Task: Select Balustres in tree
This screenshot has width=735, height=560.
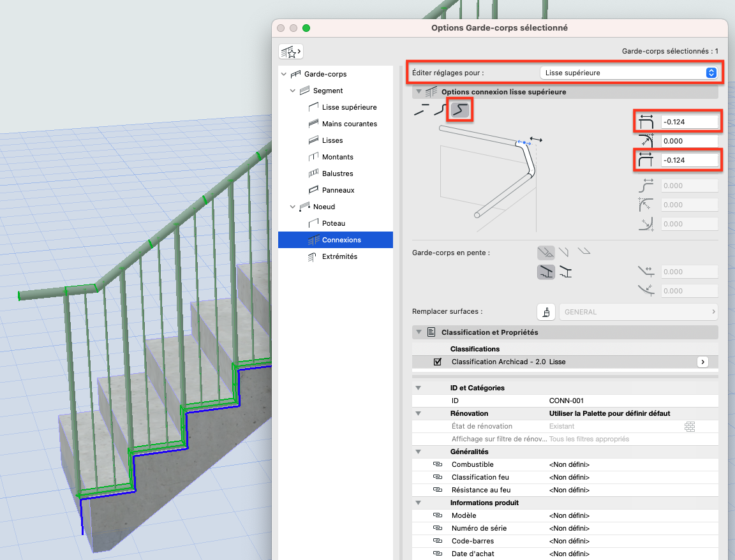Action: 338,173
